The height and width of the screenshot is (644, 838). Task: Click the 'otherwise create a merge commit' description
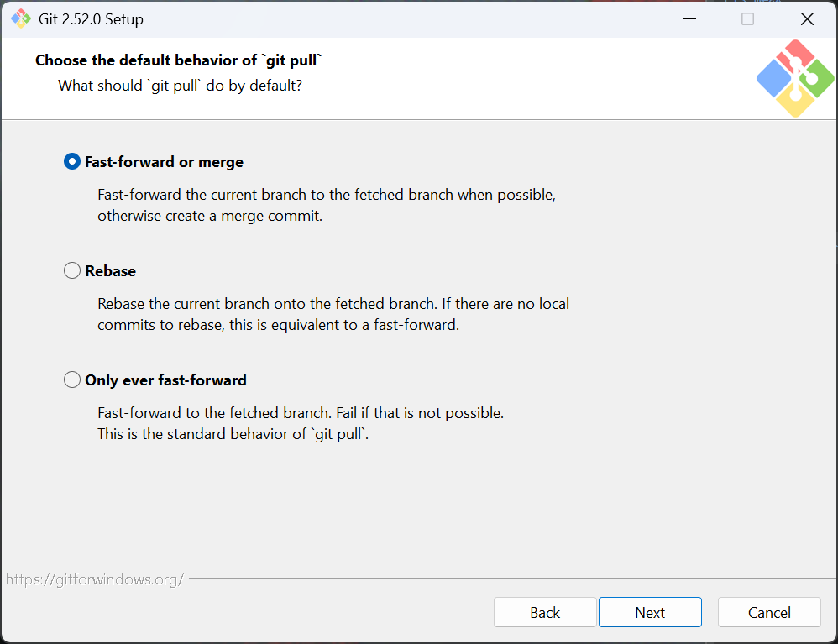(x=210, y=216)
